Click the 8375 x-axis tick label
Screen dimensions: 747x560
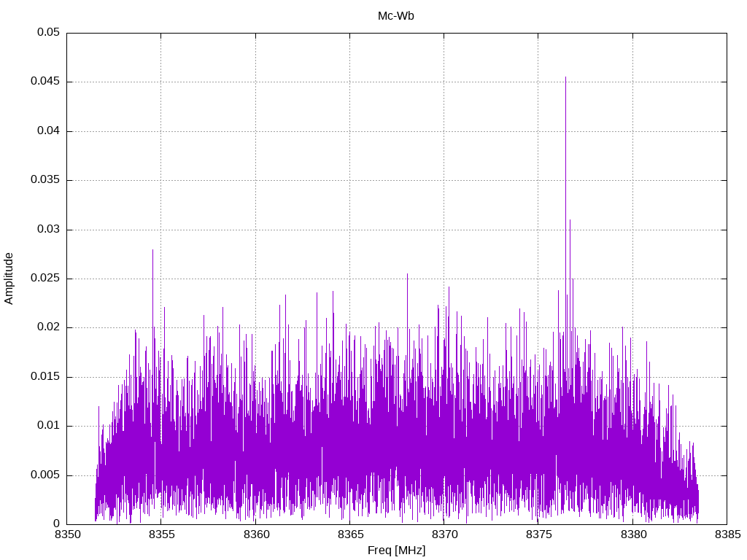coord(538,534)
